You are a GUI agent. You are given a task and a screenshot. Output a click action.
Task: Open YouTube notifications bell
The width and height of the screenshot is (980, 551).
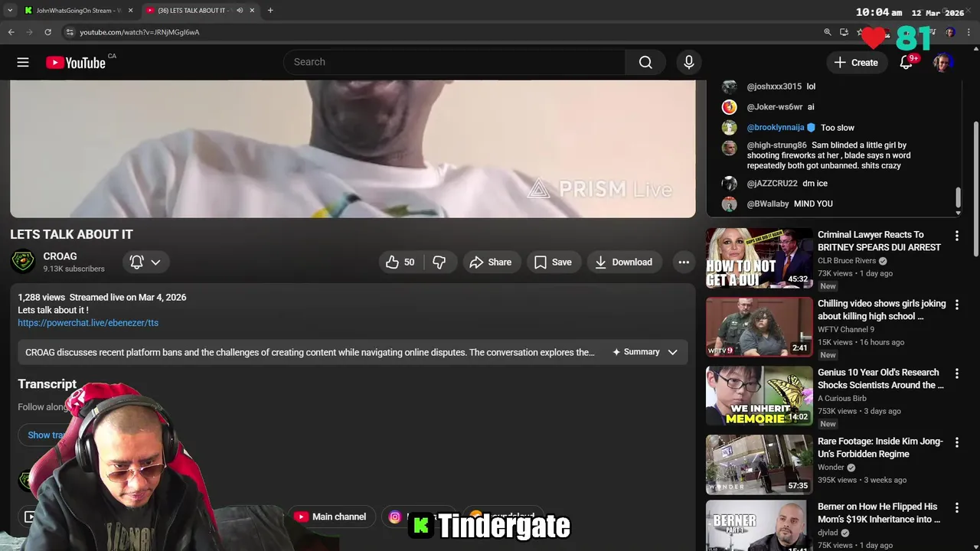(x=906, y=63)
